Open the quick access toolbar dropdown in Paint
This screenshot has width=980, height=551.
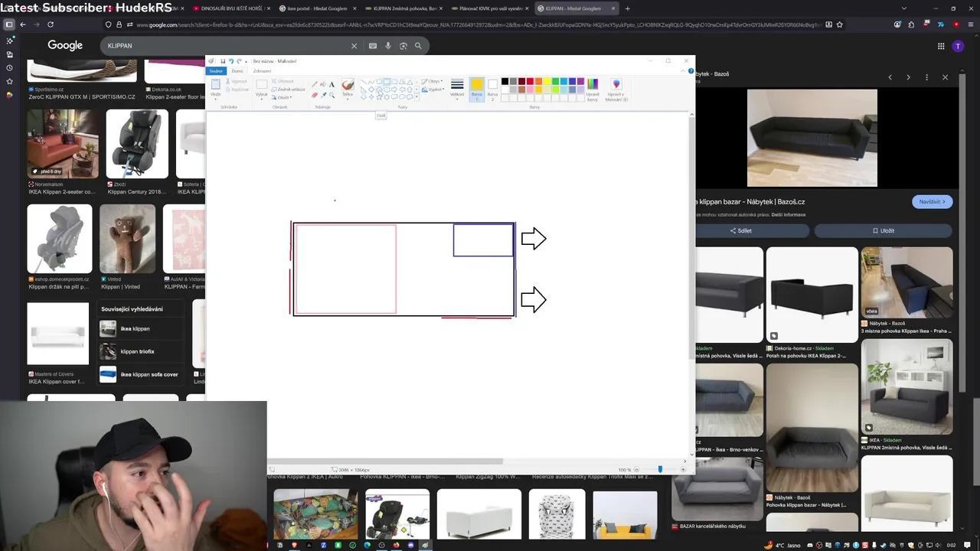tap(246, 62)
